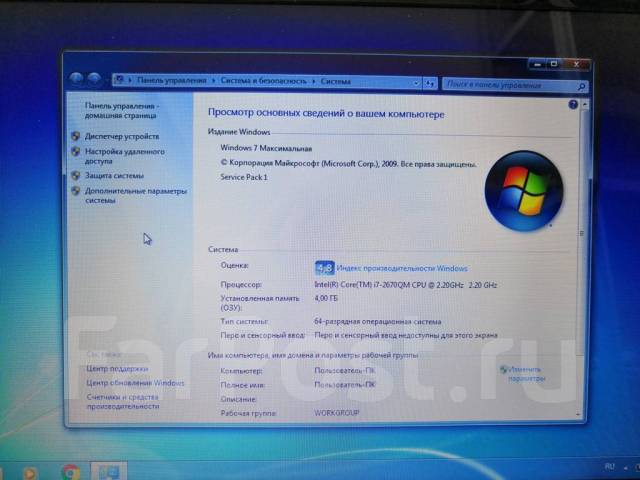Click shield icon beside Диспетчер устройств
640x480 pixels.
(x=76, y=136)
